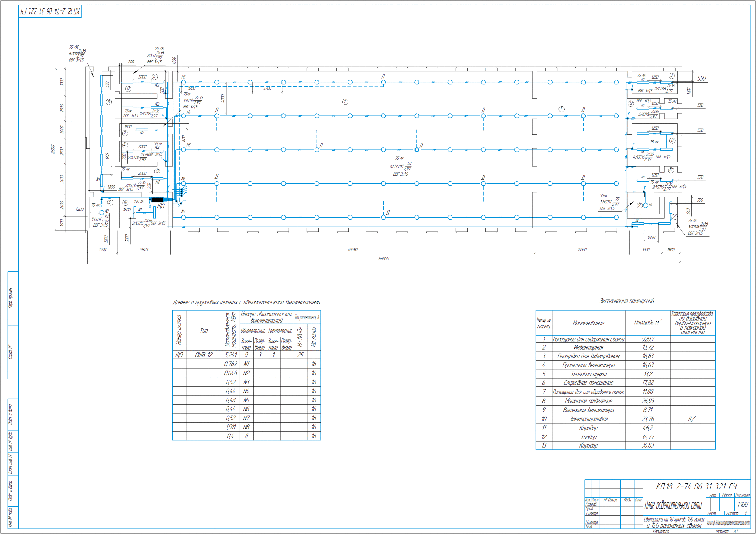Click 'Электрощитовая' cell
The height and width of the screenshot is (534, 756).
point(588,419)
